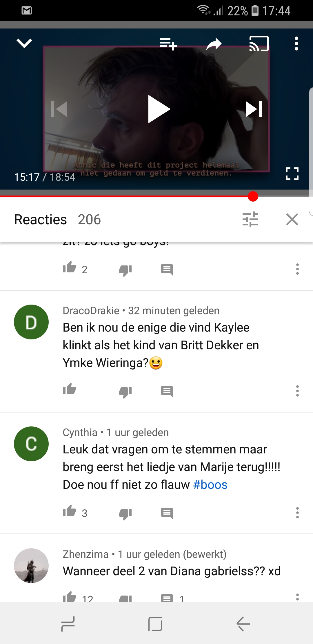The image size is (313, 644).
Task: Tap the DracoDrakie username
Action: (x=91, y=311)
